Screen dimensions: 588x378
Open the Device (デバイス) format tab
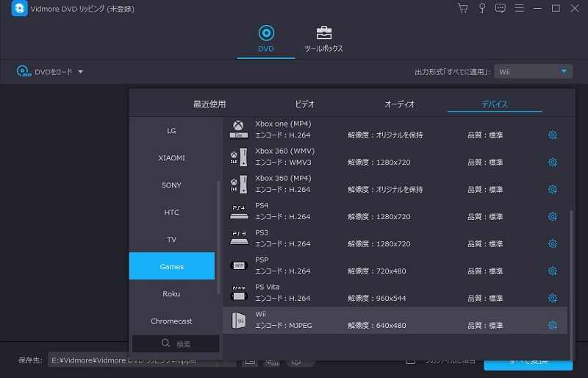pyautogui.click(x=495, y=104)
